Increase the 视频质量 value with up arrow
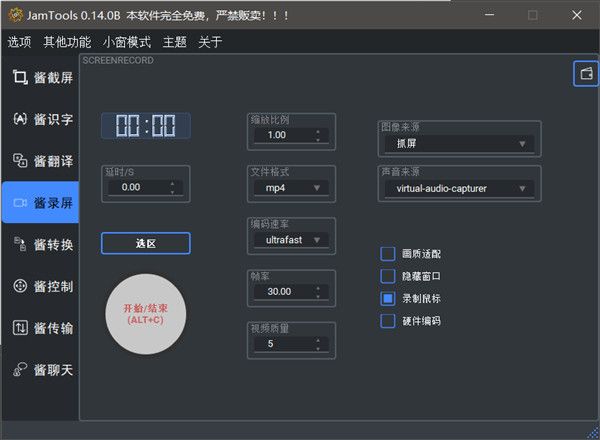Image resolution: width=600 pixels, height=440 pixels. click(x=318, y=340)
